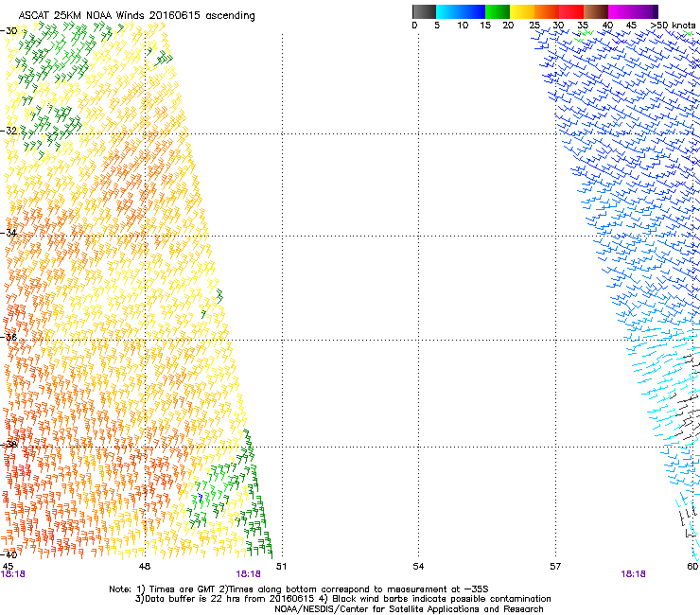
Task: Click the purple '18:18' time between longitudes 57 and 60
Action: (633, 574)
